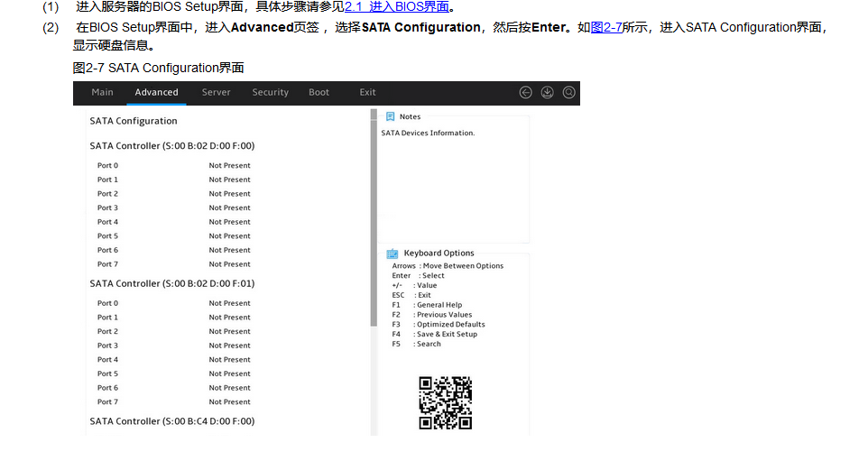Click 'Not Present' for Port 7, controller F:01
Screen dimensions: 868x452
[229, 401]
